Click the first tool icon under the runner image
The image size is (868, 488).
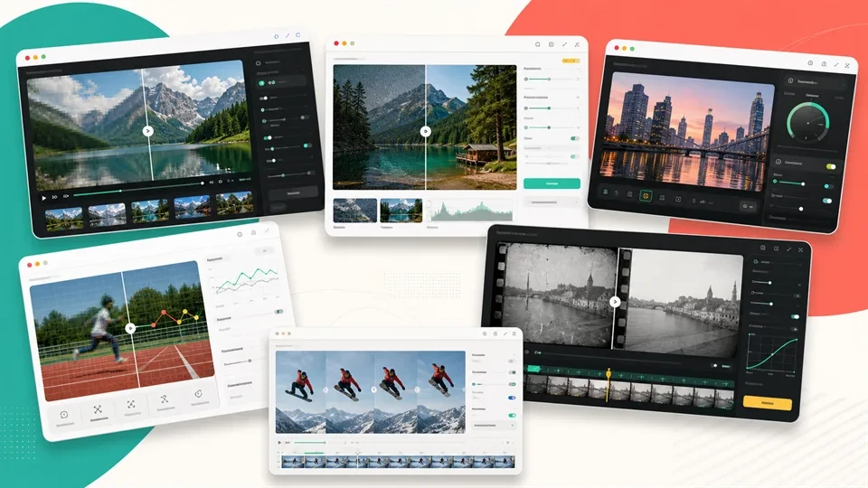[x=64, y=415]
